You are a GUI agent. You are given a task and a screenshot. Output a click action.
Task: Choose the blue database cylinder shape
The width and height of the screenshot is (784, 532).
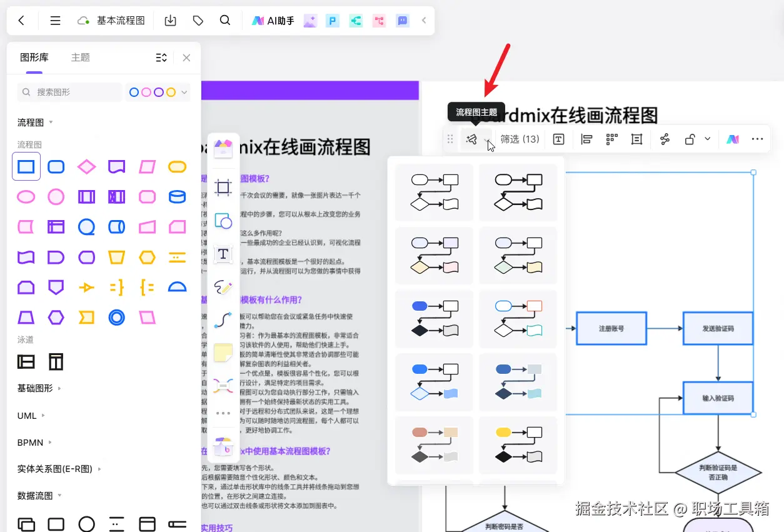pos(178,197)
